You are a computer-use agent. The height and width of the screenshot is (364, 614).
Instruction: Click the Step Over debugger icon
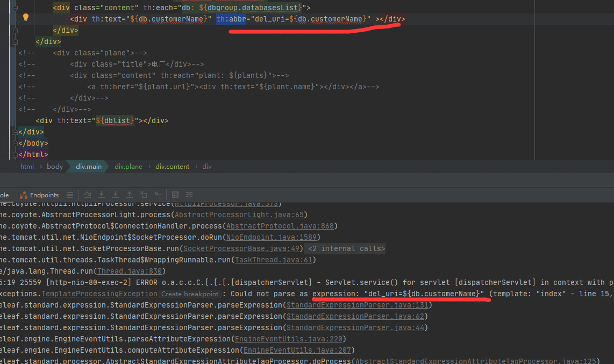tap(88, 195)
